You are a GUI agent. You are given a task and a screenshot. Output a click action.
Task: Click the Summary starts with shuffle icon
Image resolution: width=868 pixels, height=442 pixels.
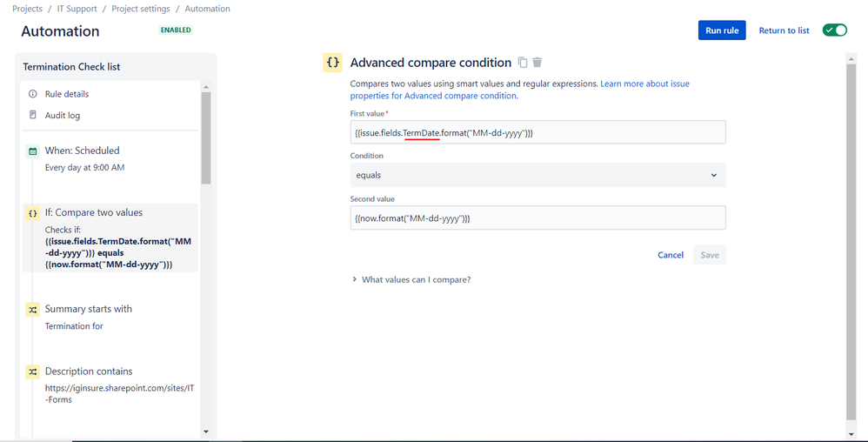tap(33, 310)
